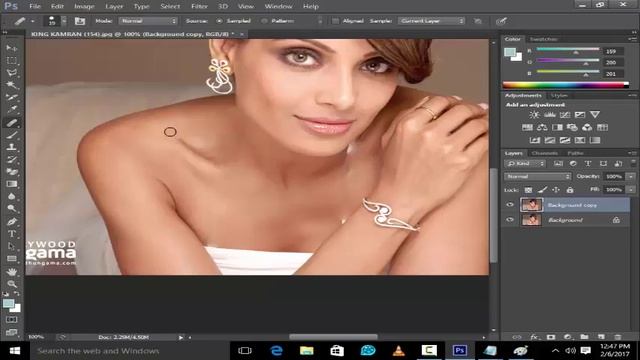Toggle lock image pixels

click(542, 190)
